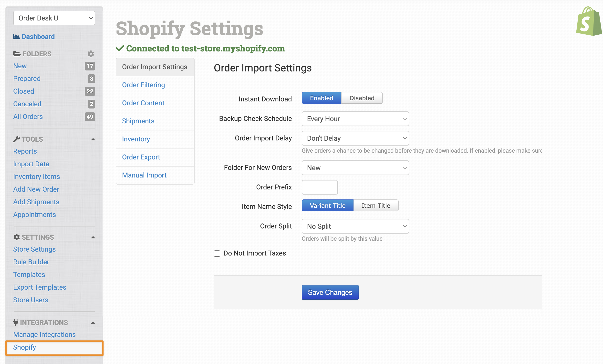Click the green connected checkmark icon
This screenshot has height=364, width=603.
pos(120,49)
